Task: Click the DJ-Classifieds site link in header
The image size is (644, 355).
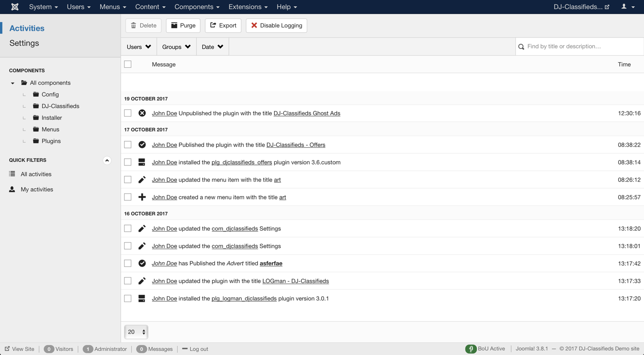Action: point(581,7)
